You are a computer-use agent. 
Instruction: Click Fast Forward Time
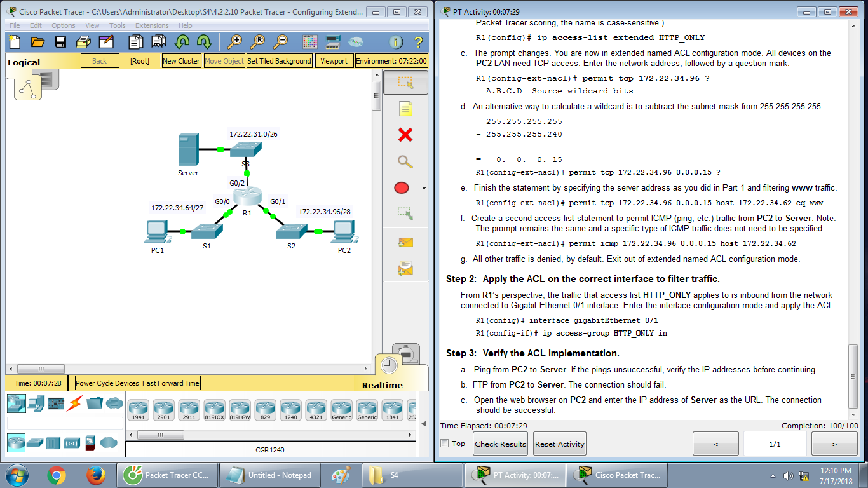pyautogui.click(x=171, y=383)
